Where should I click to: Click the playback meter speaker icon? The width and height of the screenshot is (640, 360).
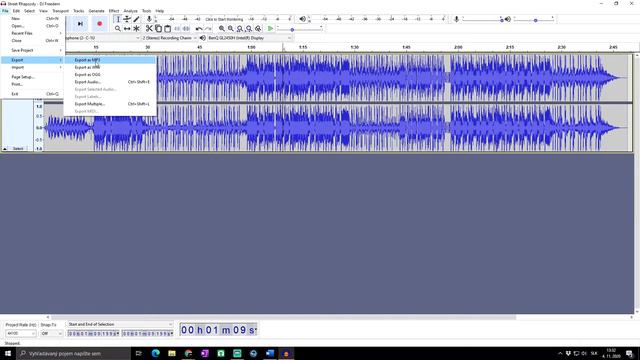pyautogui.click(x=302, y=19)
